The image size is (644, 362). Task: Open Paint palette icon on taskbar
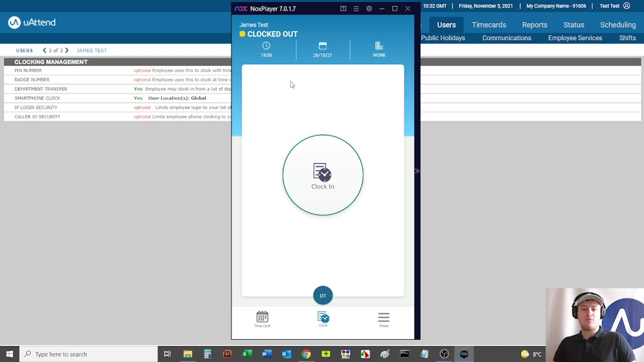[385, 354]
